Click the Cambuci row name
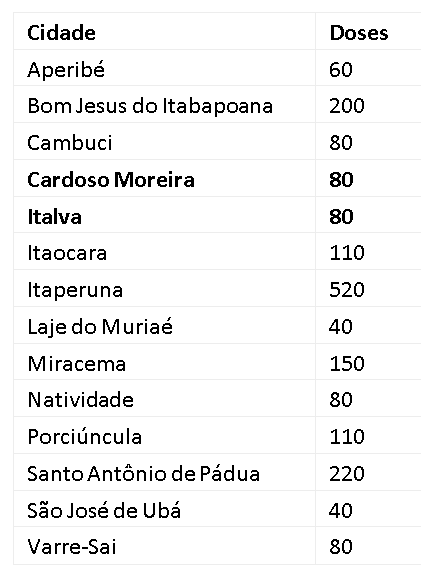Image resolution: width=421 pixels, height=578 pixels. 70,143
